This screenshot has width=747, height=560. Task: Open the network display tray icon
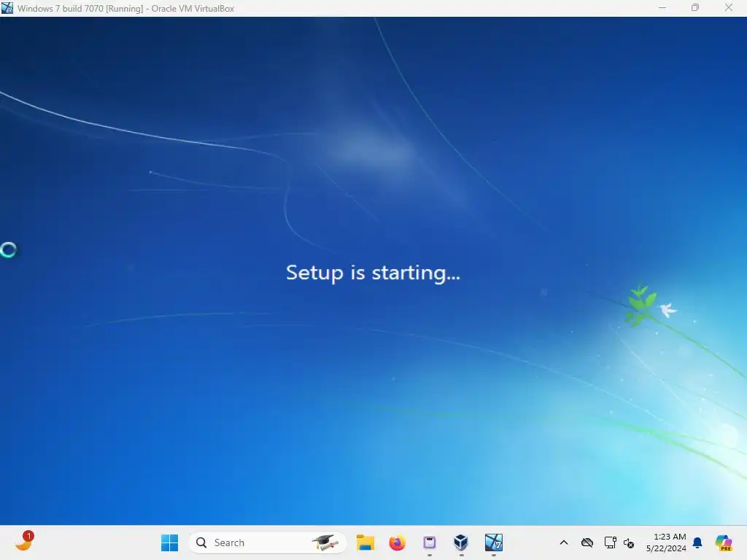611,542
